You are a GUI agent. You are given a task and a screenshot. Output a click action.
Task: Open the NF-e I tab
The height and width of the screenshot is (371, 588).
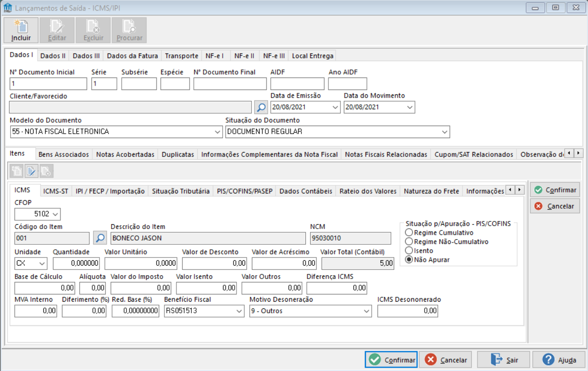click(x=214, y=56)
